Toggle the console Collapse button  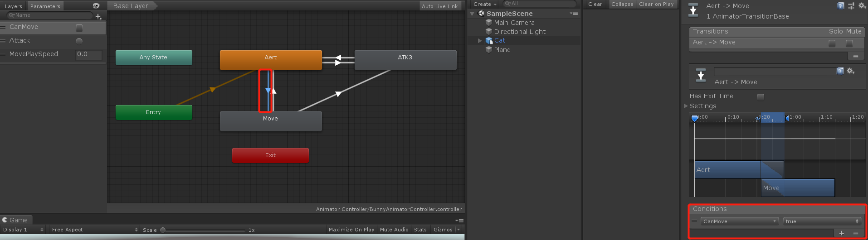[622, 4]
